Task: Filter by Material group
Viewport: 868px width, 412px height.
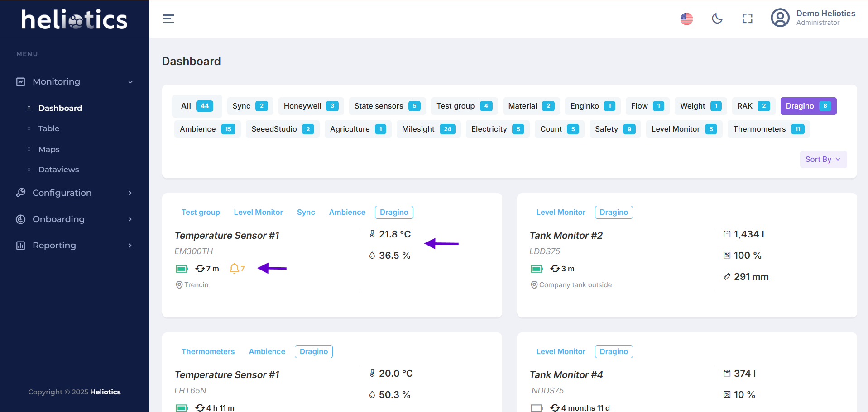Action: coord(531,106)
